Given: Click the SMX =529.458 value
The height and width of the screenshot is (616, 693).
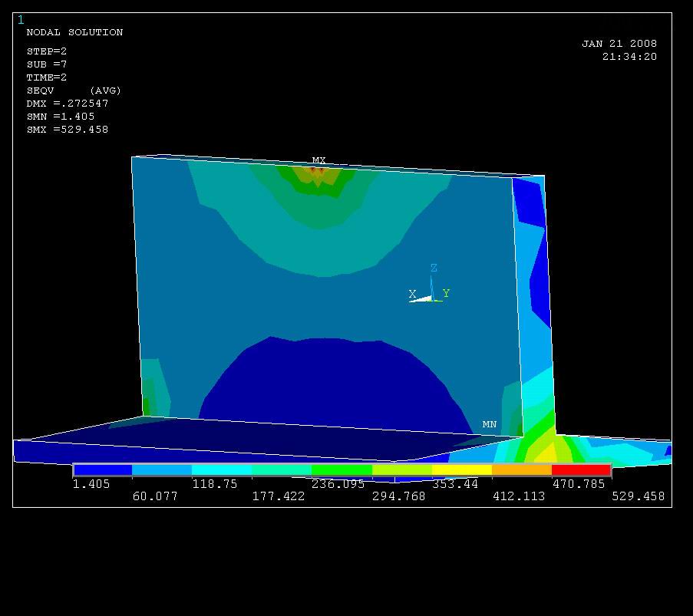Looking at the screenshot, I should tap(68, 130).
